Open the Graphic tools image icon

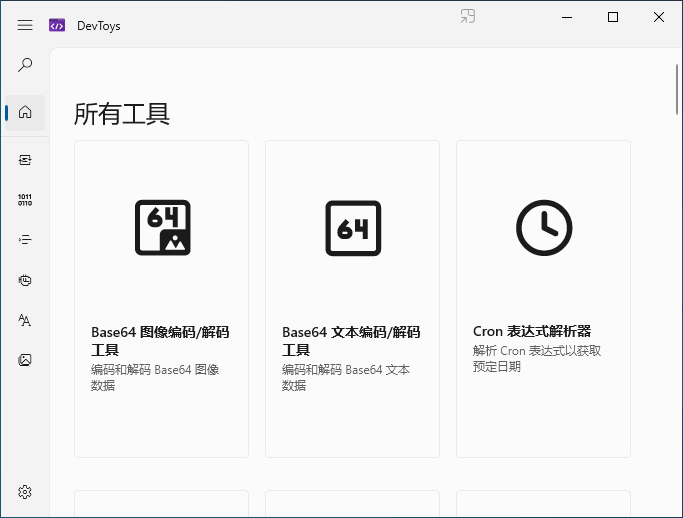click(x=25, y=360)
